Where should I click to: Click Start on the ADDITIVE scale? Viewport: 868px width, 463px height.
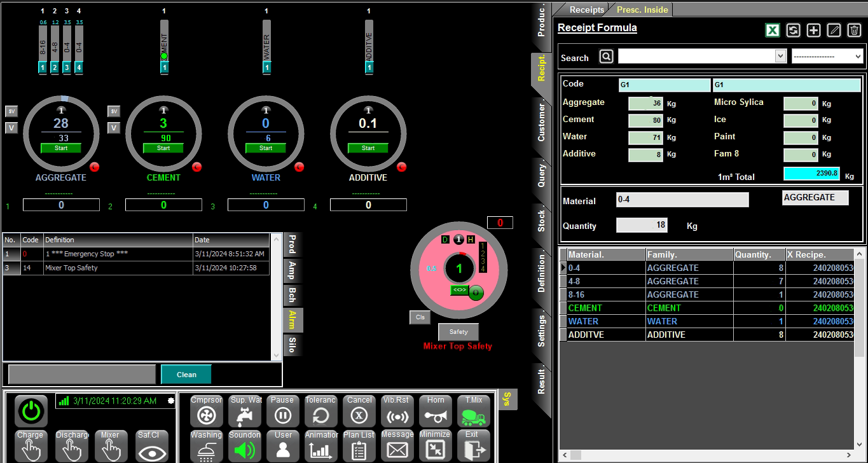[368, 148]
